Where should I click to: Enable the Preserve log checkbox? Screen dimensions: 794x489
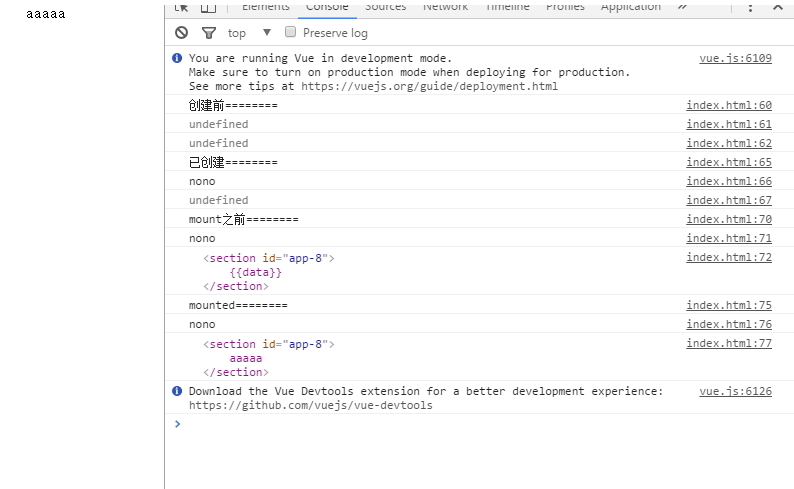[x=291, y=32]
